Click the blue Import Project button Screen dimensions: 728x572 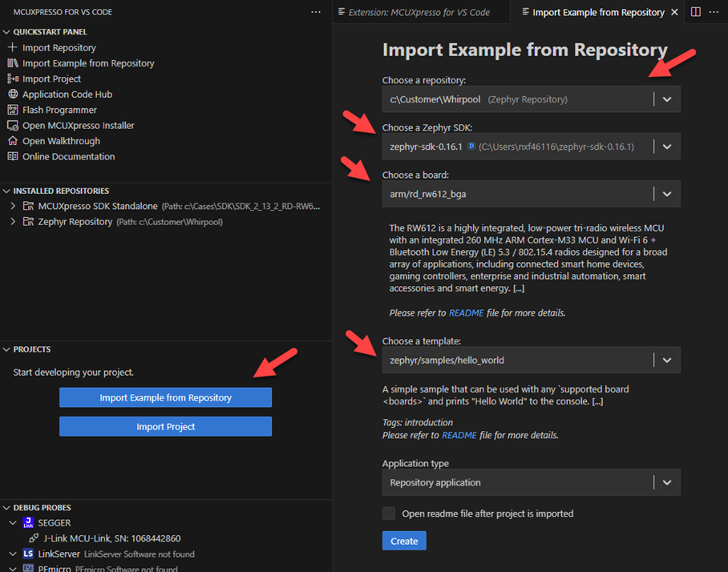click(x=165, y=427)
